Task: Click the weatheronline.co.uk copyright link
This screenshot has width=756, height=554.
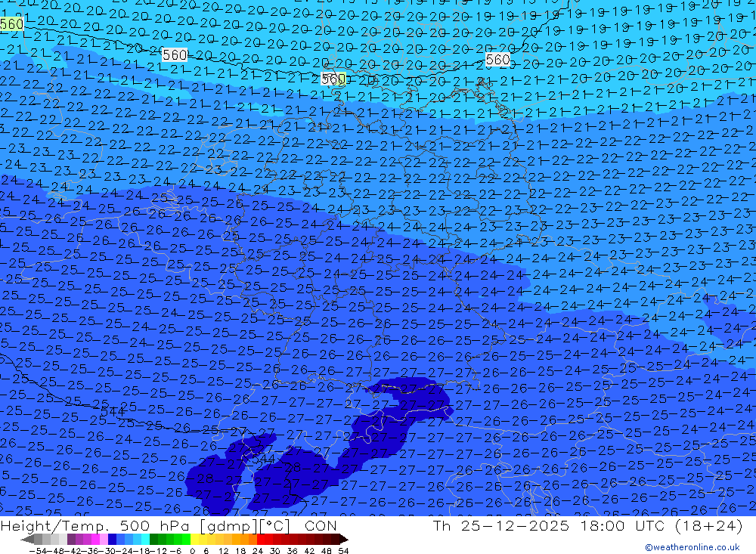Action: pos(692,547)
